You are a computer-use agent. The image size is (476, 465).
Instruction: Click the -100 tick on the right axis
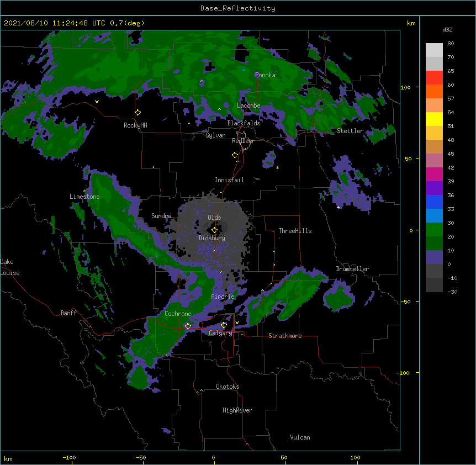pyautogui.click(x=404, y=373)
